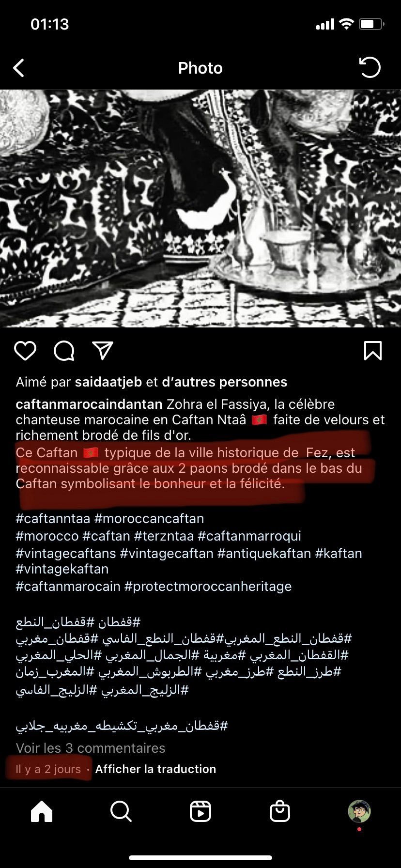Tap the black-and-white caftan photo
The image size is (401, 868).
pos(200,208)
